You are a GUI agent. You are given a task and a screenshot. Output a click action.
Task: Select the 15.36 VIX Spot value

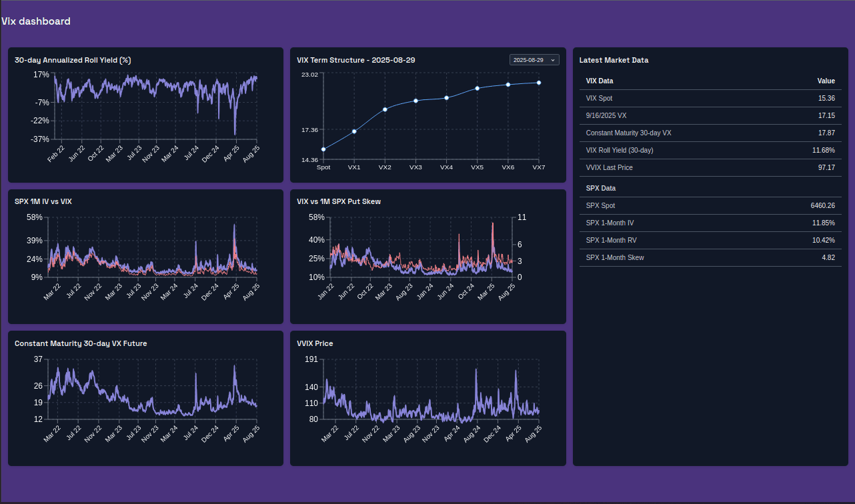click(x=826, y=98)
